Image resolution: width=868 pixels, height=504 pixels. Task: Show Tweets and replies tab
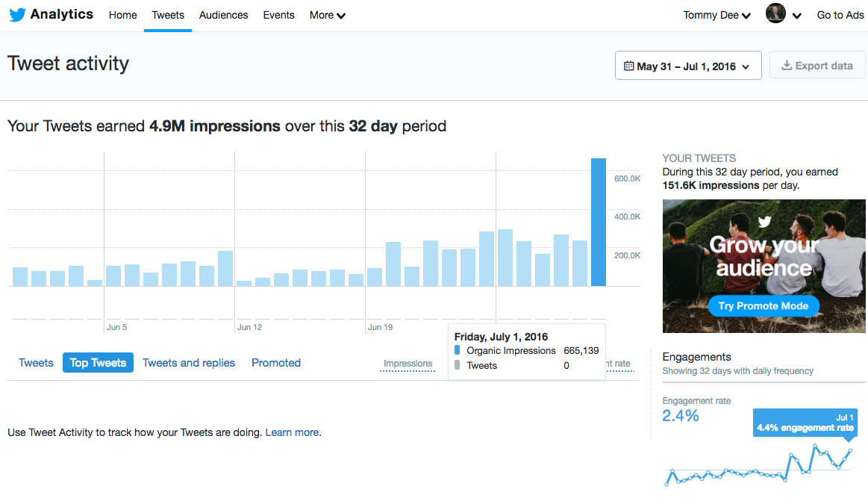(x=189, y=363)
